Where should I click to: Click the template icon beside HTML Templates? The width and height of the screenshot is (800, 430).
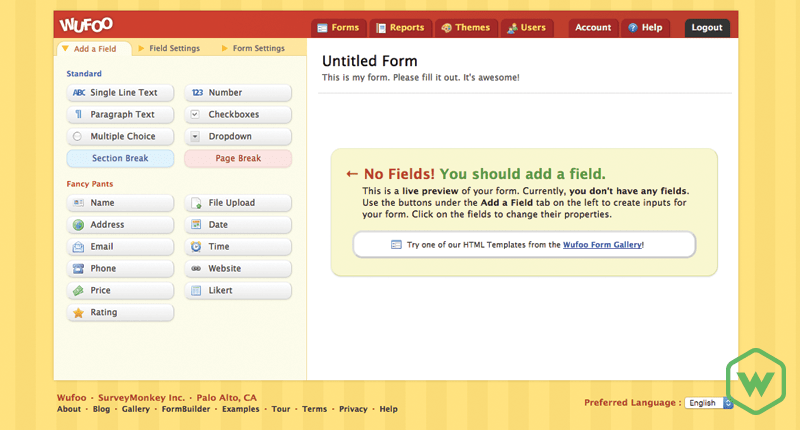point(396,245)
